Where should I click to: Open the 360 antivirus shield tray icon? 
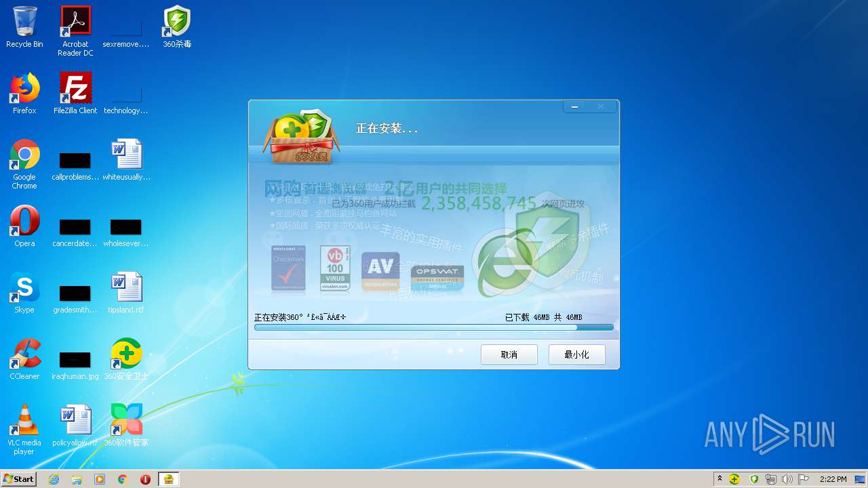point(754,479)
